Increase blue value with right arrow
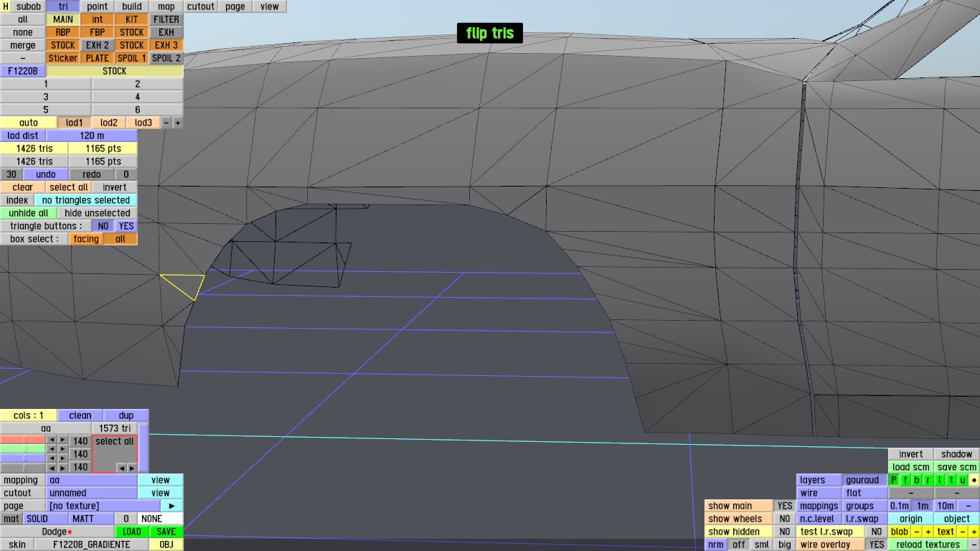980x551 pixels. (63, 459)
